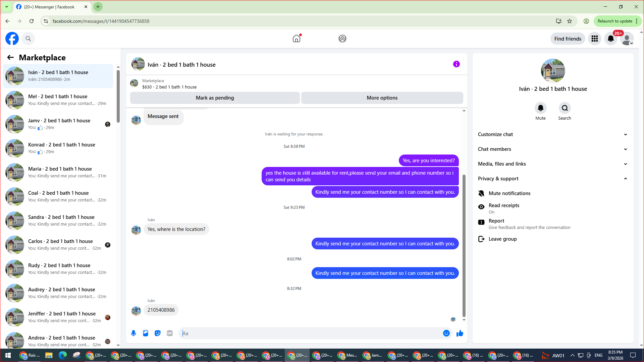Click the message text input field
The image size is (644, 362).
pos(310,333)
